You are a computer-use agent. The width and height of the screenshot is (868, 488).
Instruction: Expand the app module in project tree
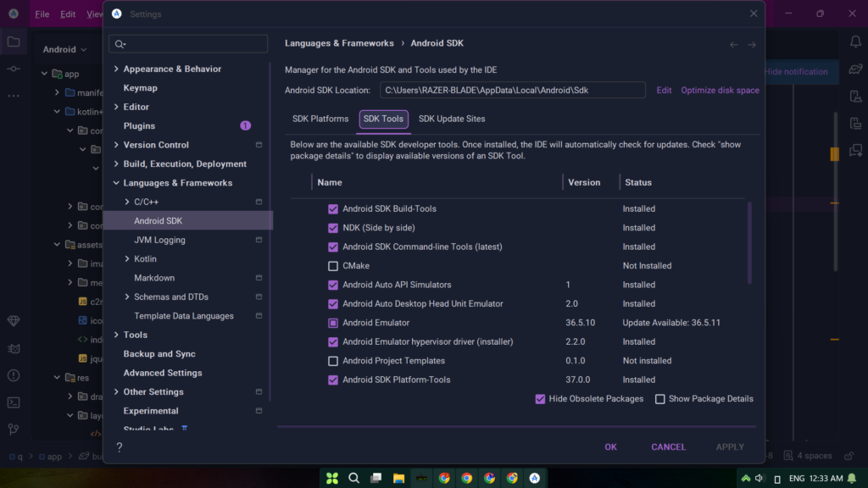click(44, 74)
